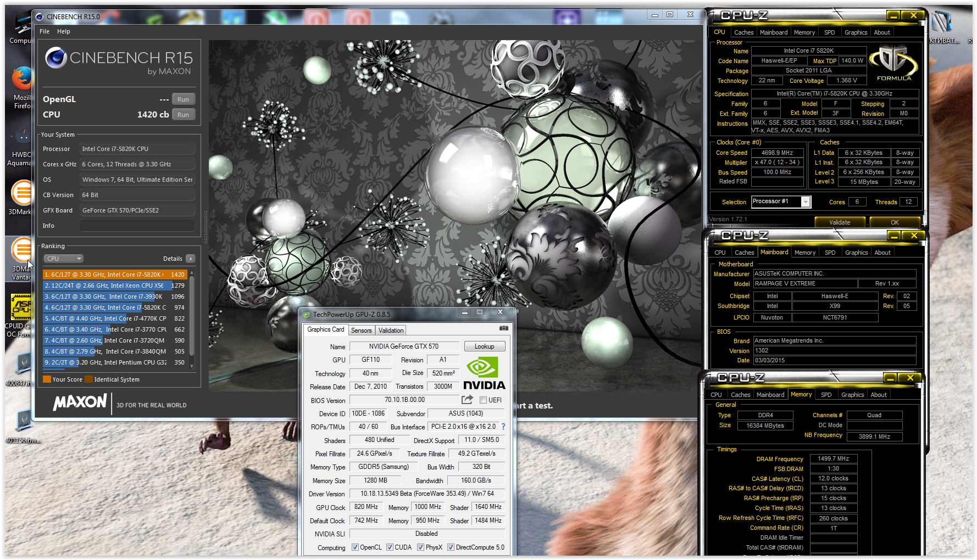
Task: Click the Cinebench R15 logo sphere
Action: coord(55,57)
